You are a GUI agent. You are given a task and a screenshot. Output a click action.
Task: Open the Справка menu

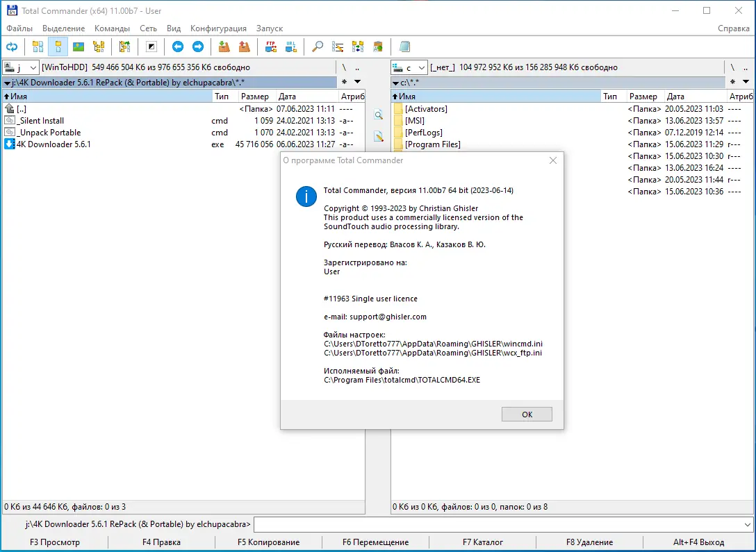point(733,28)
